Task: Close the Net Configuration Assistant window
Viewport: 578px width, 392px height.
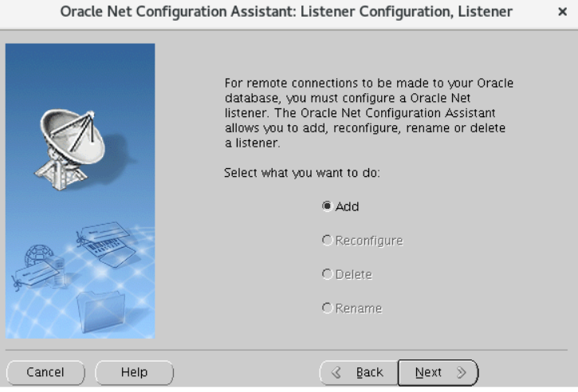Action: pos(563,12)
